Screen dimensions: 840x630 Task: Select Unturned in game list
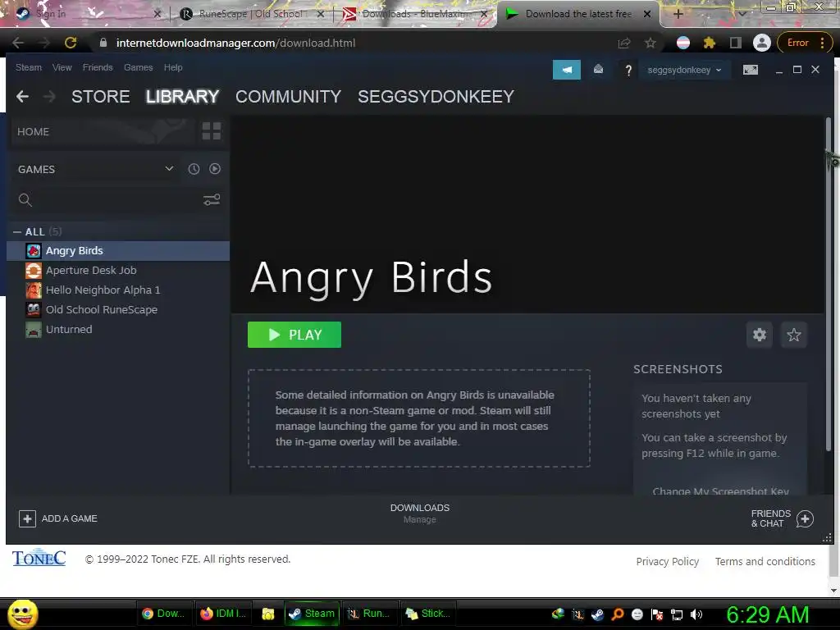[118, 330]
